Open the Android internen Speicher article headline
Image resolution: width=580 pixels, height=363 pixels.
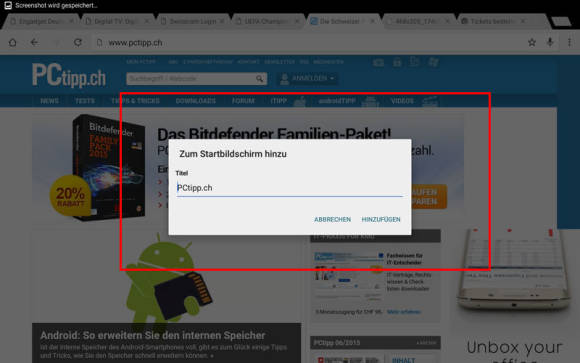(x=152, y=335)
